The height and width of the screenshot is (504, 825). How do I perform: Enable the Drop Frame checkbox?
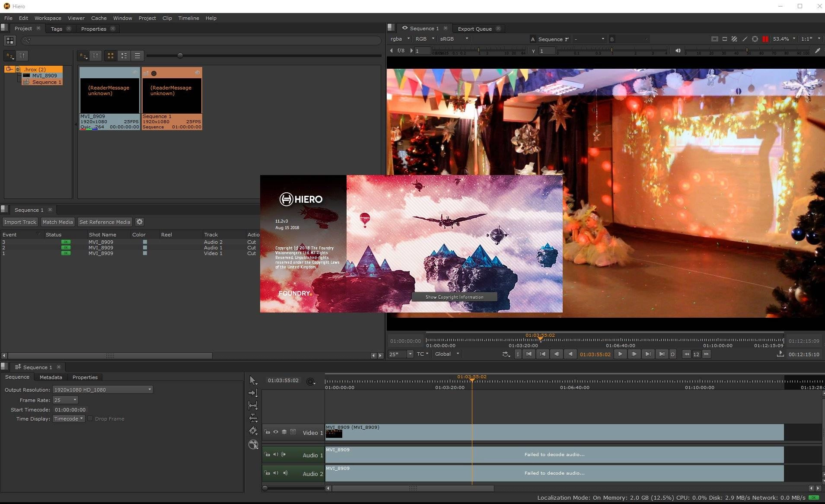(x=90, y=418)
